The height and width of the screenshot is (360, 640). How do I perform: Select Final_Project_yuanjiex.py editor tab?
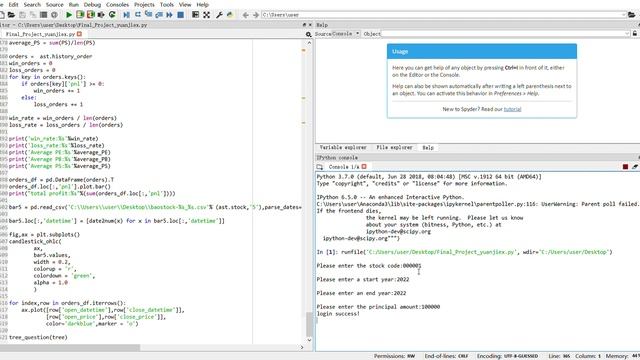click(x=40, y=34)
